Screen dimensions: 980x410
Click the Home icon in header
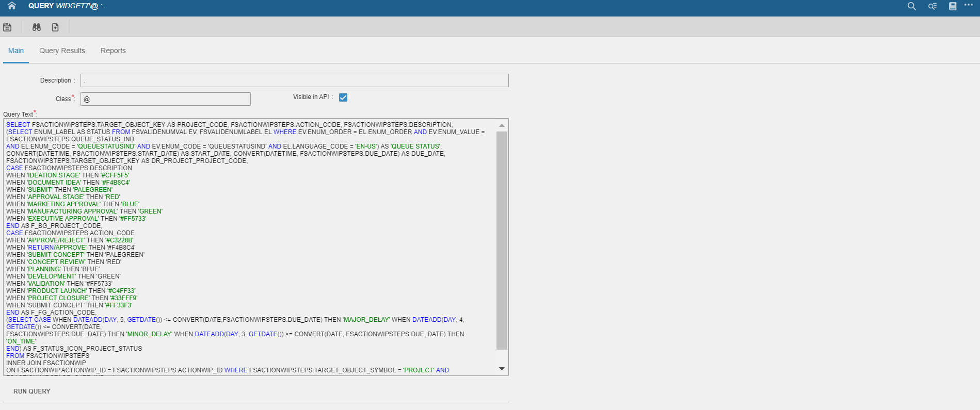(11, 6)
